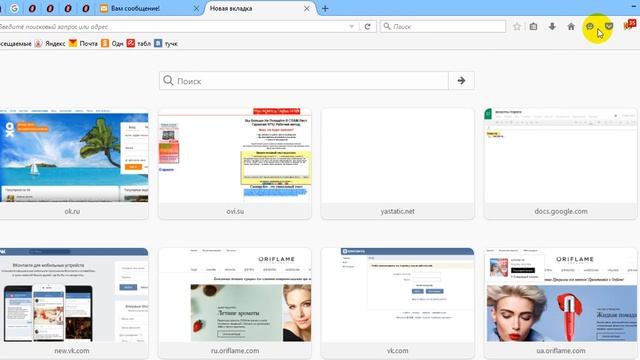Screen dimensions: 640x360
Task: Submit page search with the arrow button
Action: [x=461, y=81]
